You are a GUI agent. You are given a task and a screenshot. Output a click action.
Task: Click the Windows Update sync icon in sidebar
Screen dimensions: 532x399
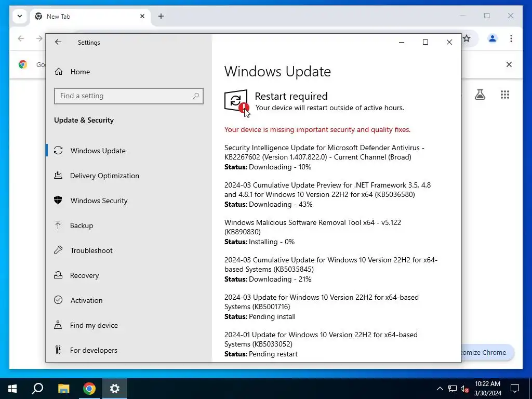[x=58, y=150]
